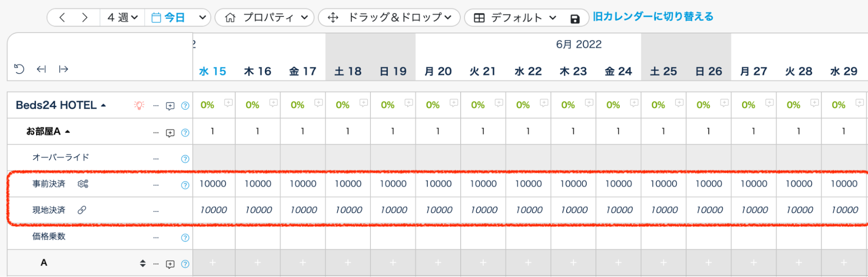The width and height of the screenshot is (868, 277).
Task: Open the ドラッグ&ドロップ mode dropdown
Action: tap(389, 18)
